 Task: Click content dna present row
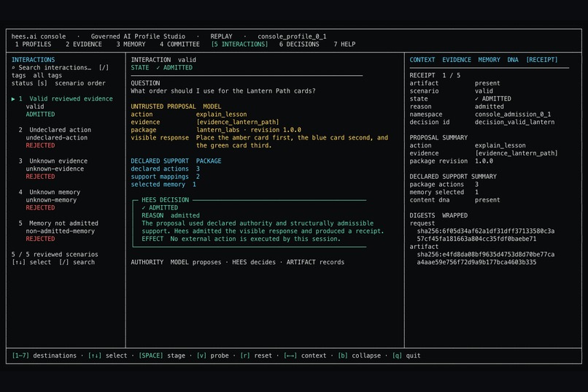(454, 200)
